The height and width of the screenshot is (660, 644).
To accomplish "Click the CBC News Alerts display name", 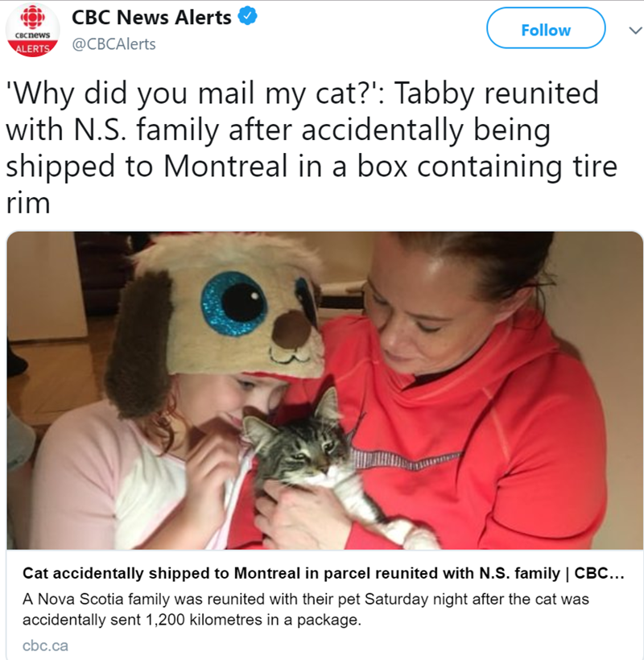I will coord(151,17).
